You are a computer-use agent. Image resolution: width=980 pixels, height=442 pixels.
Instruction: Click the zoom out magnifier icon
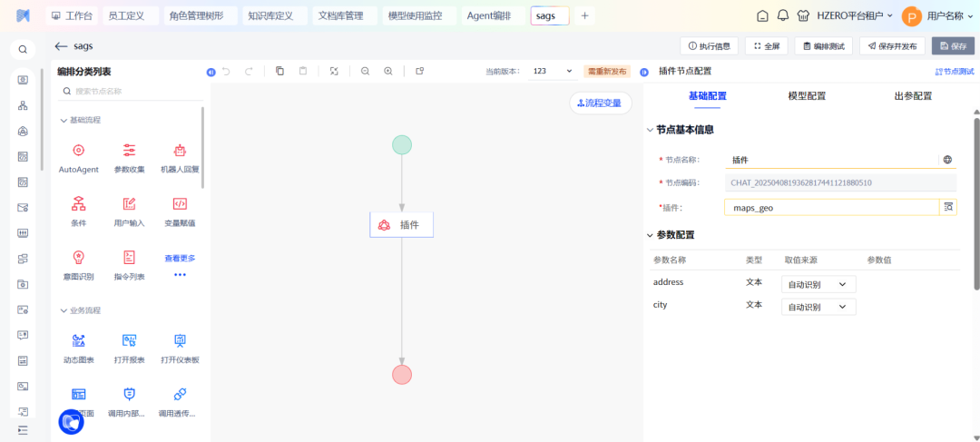(365, 71)
